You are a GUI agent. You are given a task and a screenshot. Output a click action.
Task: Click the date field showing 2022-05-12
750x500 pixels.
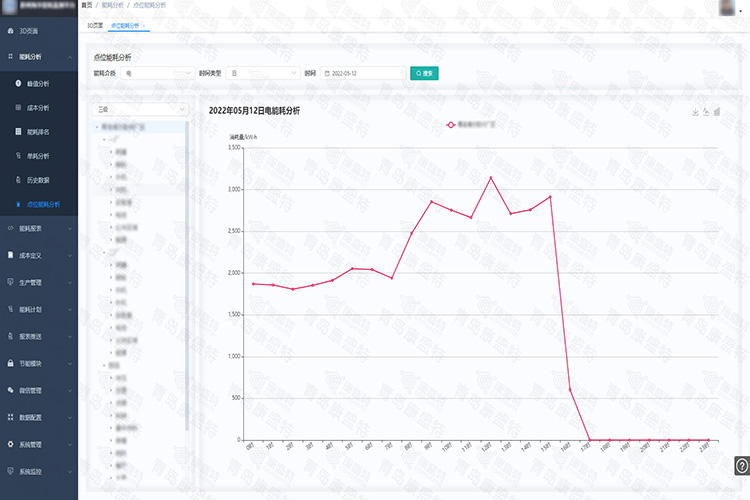pos(364,73)
